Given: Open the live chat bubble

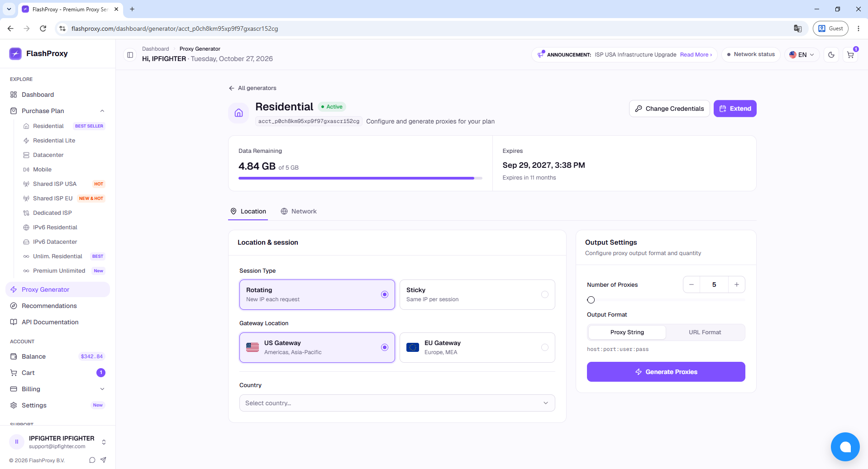Looking at the screenshot, I should pos(845,447).
